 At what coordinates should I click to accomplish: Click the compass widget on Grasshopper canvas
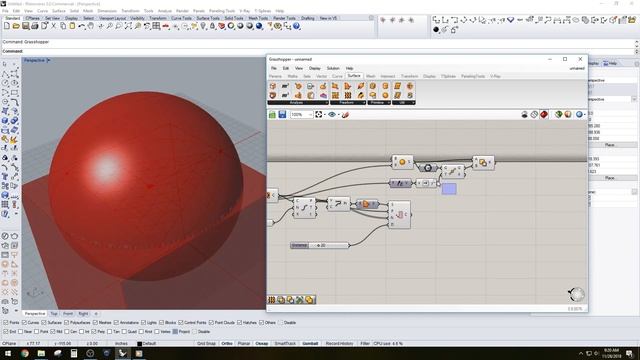(576, 294)
